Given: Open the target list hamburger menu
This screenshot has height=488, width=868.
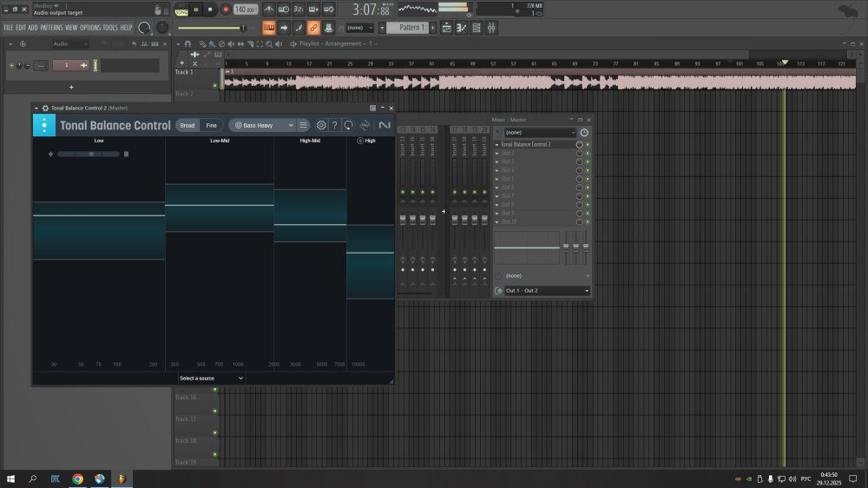Looking at the screenshot, I should point(303,126).
